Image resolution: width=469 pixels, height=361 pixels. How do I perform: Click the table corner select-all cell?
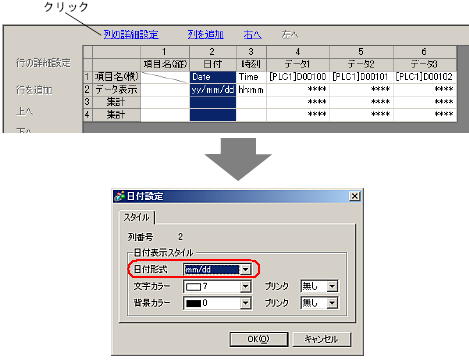tap(88, 52)
